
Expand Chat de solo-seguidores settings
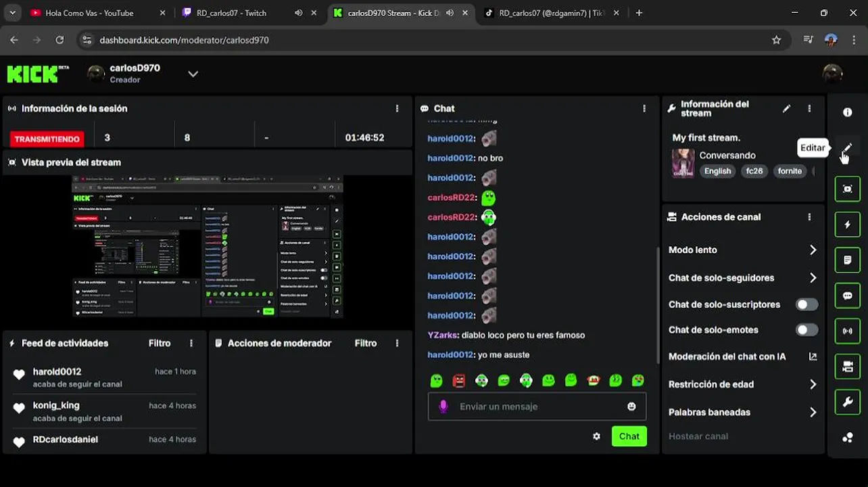coord(742,278)
